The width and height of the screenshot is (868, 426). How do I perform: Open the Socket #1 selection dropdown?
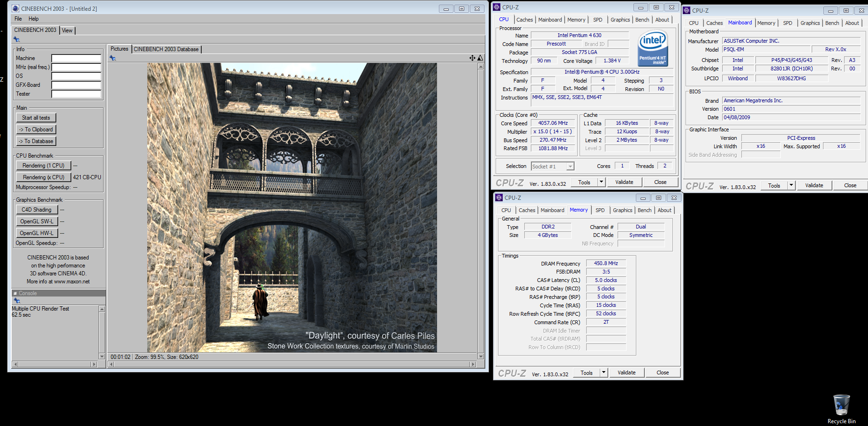point(570,167)
